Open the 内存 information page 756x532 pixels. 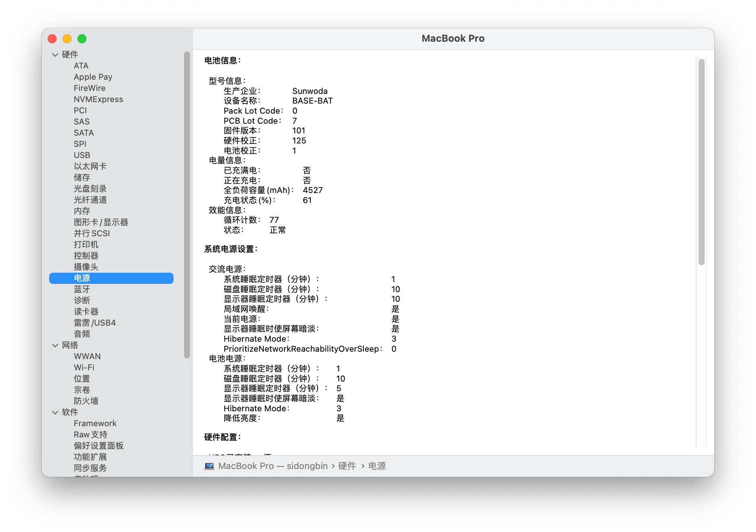pyautogui.click(x=82, y=210)
